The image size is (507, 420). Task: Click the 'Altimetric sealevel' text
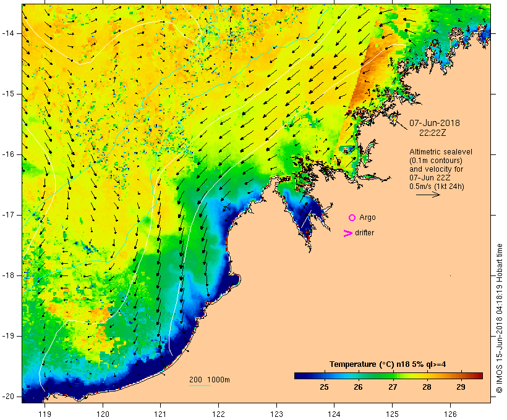click(x=441, y=152)
